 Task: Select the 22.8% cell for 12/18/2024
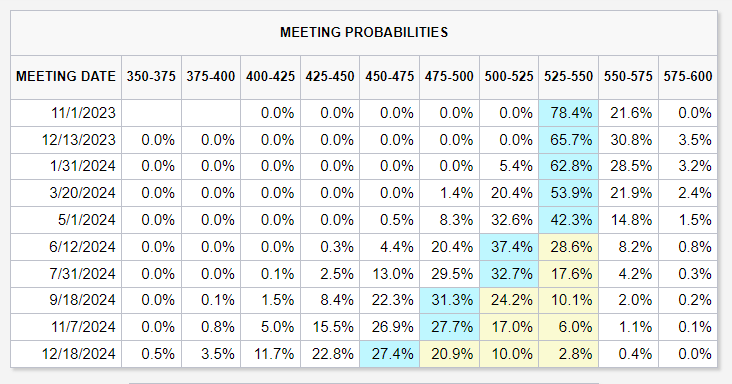coord(330,354)
